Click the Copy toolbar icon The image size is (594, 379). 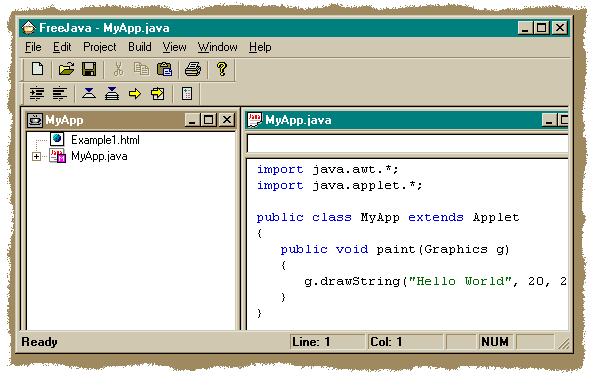point(141,69)
